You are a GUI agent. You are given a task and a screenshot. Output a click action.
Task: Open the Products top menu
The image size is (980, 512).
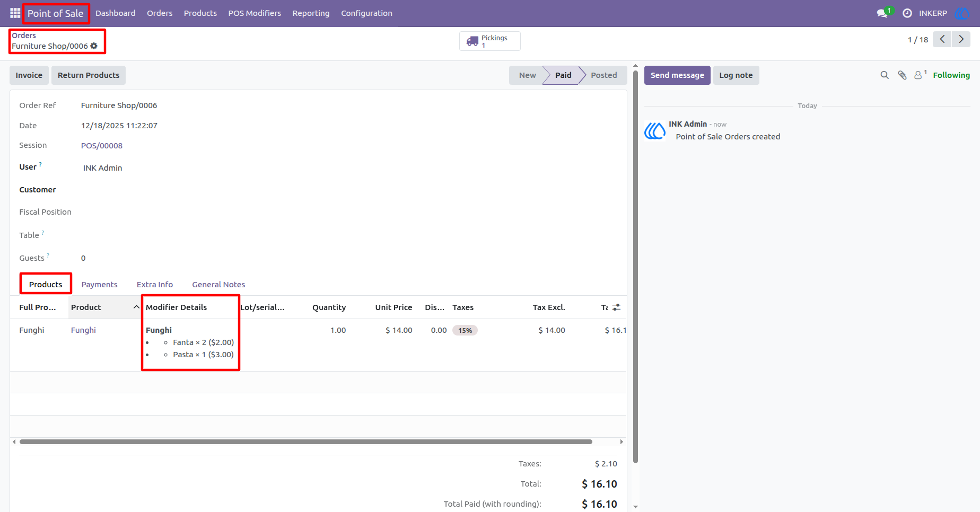[x=200, y=13]
